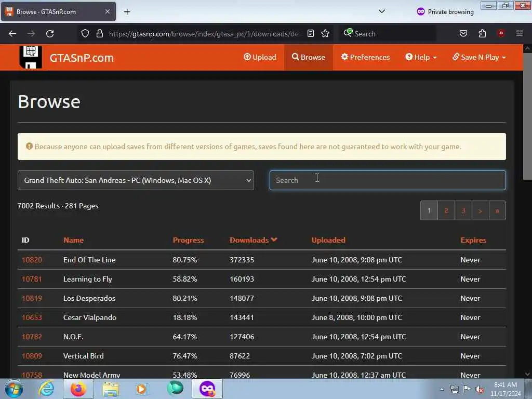This screenshot has height=399, width=532.
Task: Open the taskbar clock 8:41 AM
Action: (x=506, y=389)
